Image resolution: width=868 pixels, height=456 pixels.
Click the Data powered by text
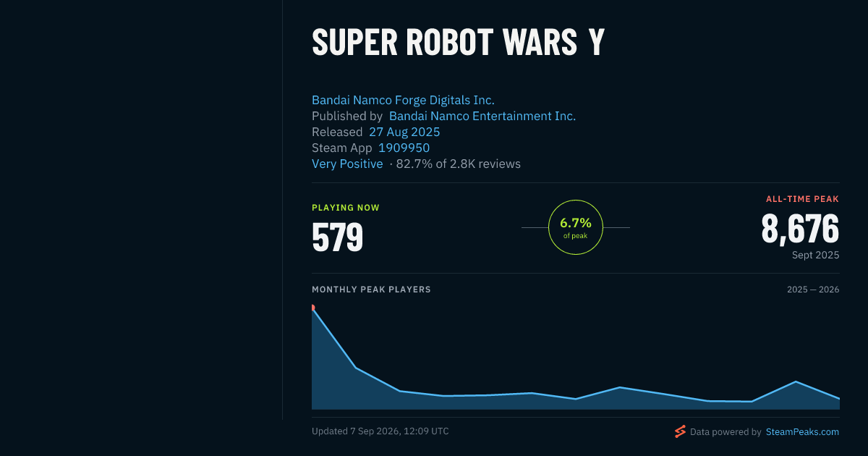[x=726, y=432]
